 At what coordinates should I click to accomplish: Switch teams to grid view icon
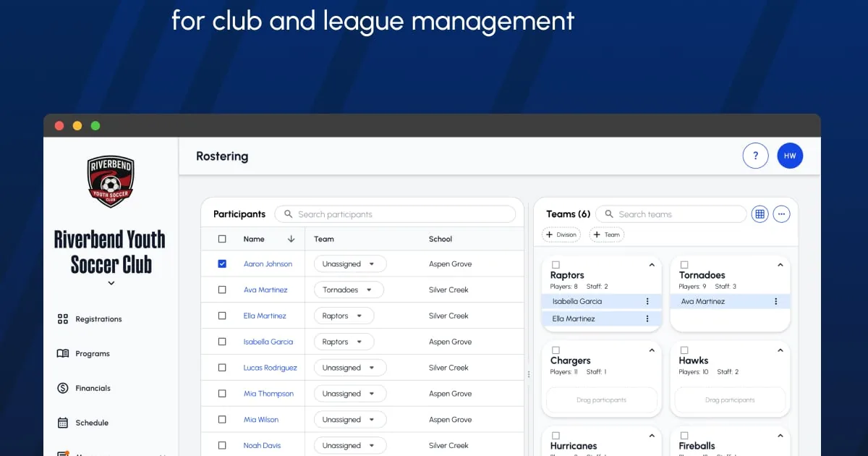click(759, 214)
